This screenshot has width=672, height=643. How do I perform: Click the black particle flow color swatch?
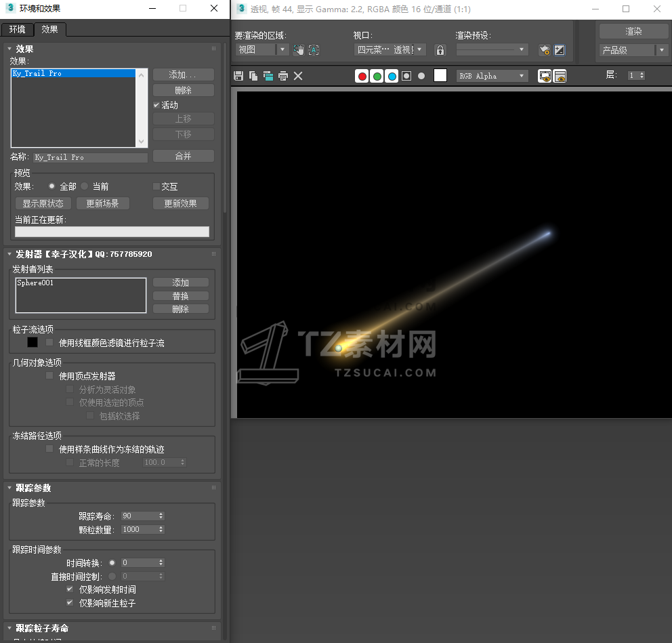33,343
